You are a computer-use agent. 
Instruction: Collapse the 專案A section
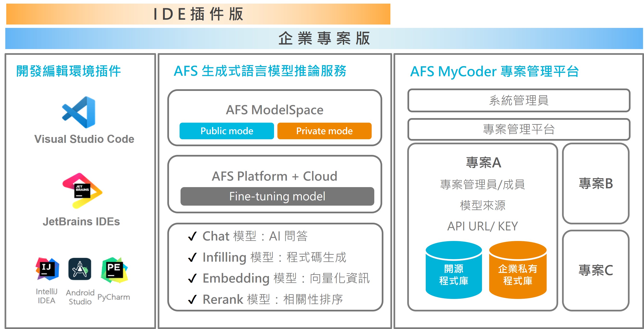[484, 163]
